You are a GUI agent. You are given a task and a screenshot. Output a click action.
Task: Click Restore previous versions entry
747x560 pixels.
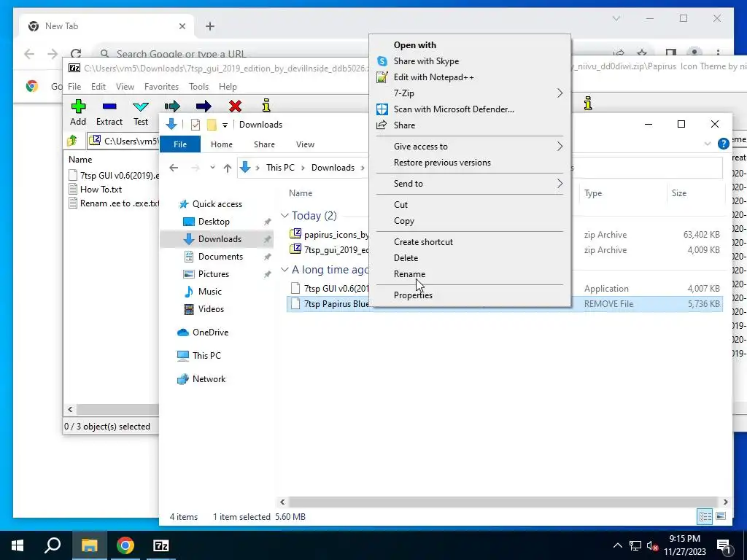coord(442,163)
